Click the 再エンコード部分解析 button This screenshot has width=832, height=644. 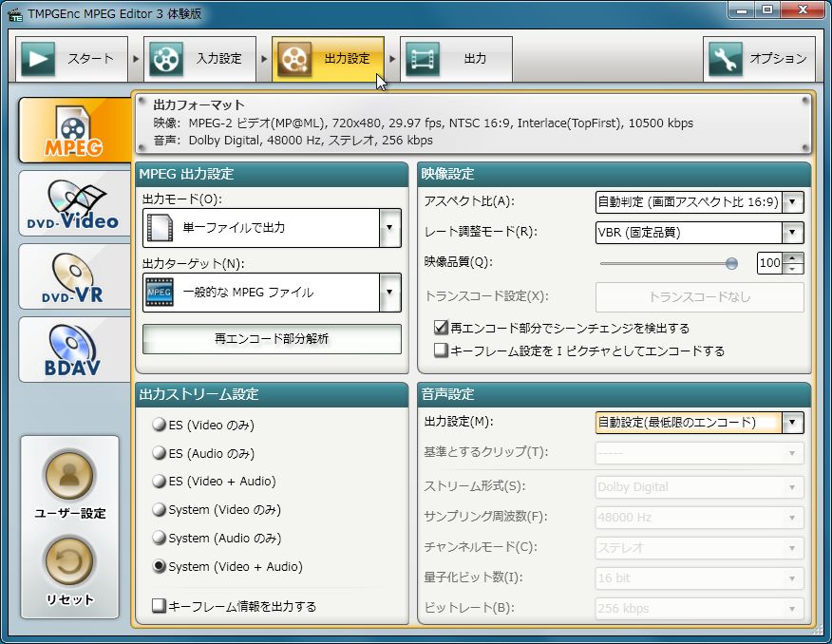[272, 339]
